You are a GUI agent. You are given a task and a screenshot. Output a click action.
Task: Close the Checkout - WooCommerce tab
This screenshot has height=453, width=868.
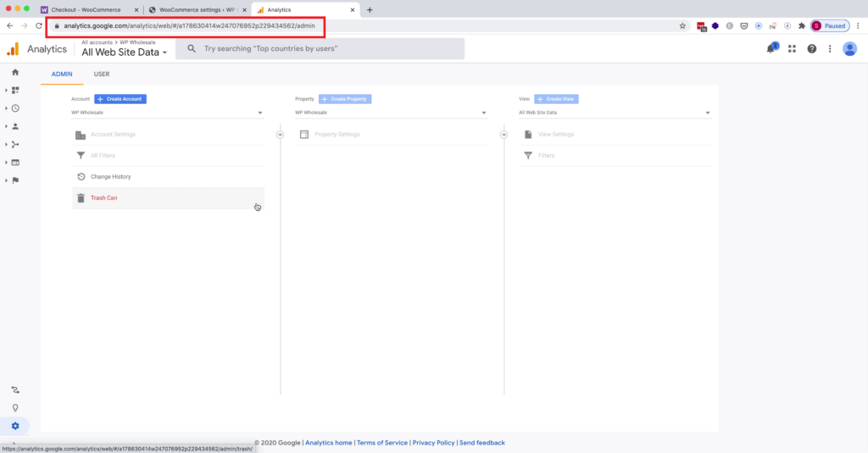click(x=136, y=10)
